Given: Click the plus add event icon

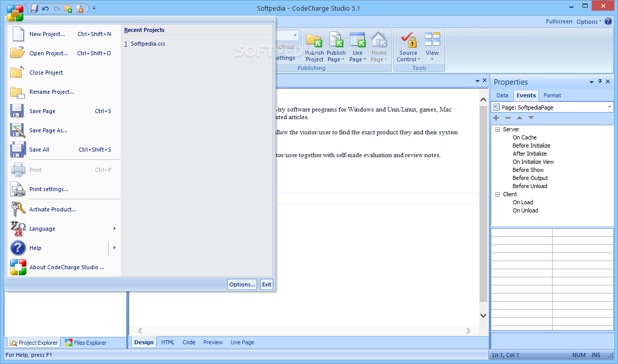Looking at the screenshot, I should [x=496, y=118].
